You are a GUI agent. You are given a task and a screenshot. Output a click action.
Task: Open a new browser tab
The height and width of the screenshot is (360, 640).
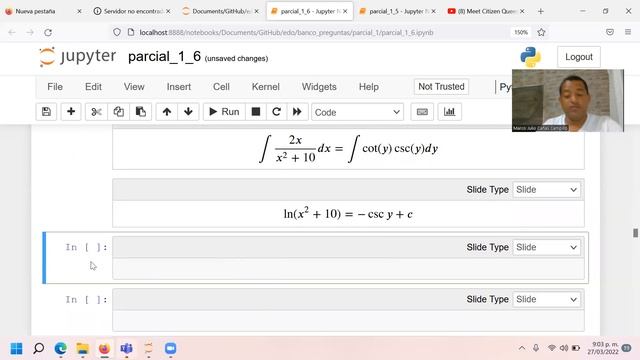click(x=541, y=11)
